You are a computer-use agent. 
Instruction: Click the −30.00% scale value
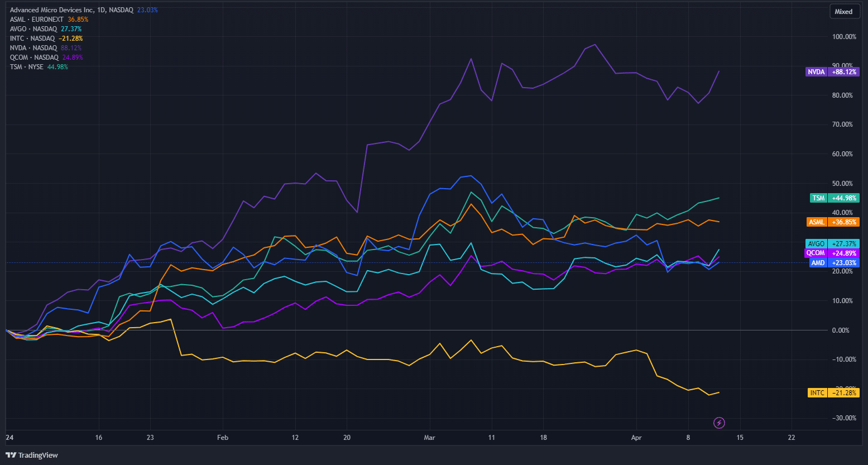click(x=843, y=418)
